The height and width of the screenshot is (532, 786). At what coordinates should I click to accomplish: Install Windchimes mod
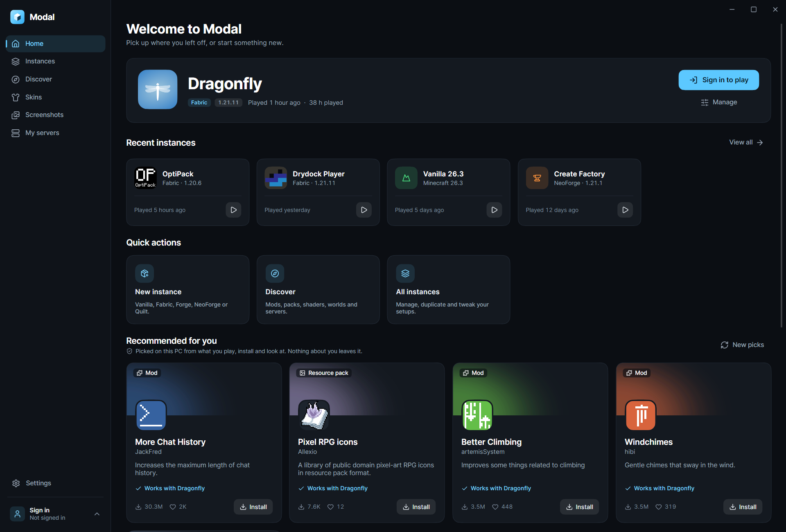[x=743, y=507]
